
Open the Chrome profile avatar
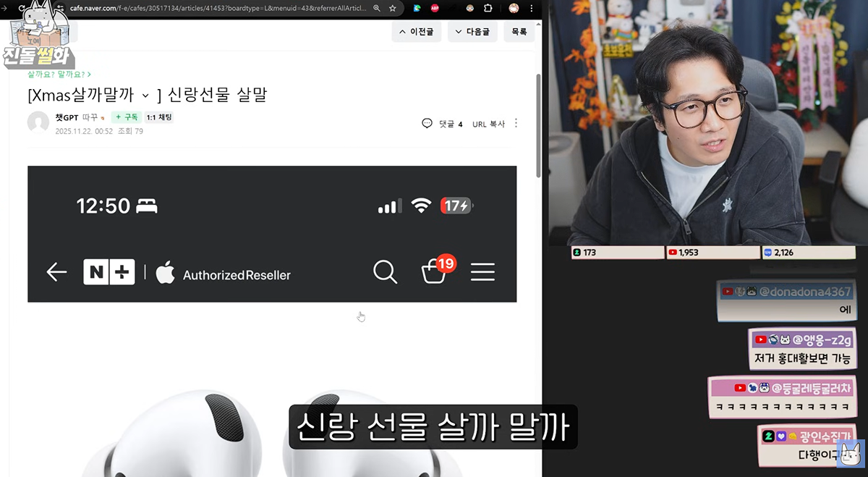click(514, 8)
